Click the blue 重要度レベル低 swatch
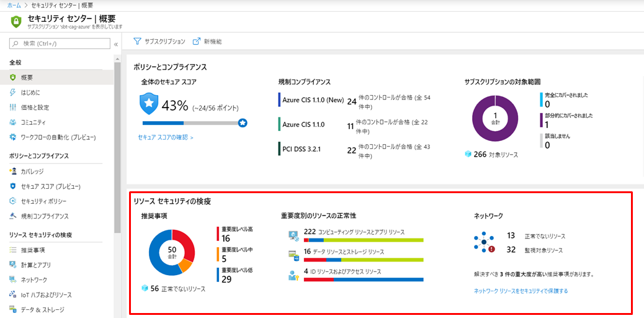 [x=218, y=275]
